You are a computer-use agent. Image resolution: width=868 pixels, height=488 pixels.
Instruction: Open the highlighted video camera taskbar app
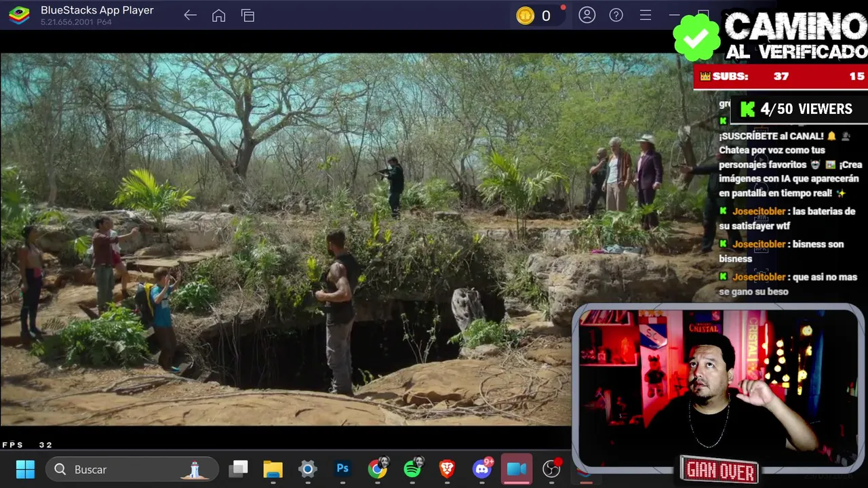517,469
